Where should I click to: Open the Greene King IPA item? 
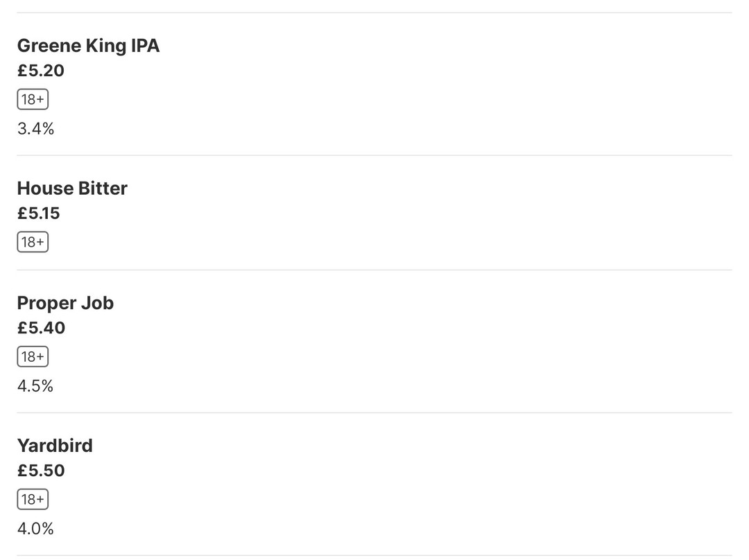pyautogui.click(x=88, y=46)
